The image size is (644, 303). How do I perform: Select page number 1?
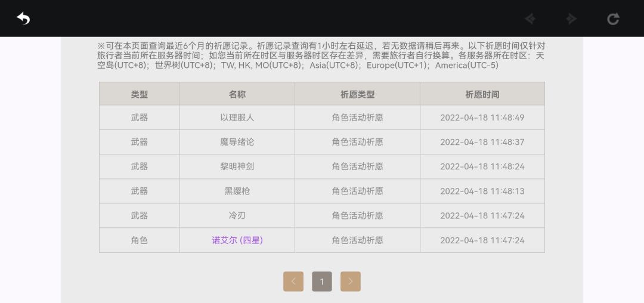[x=322, y=282]
